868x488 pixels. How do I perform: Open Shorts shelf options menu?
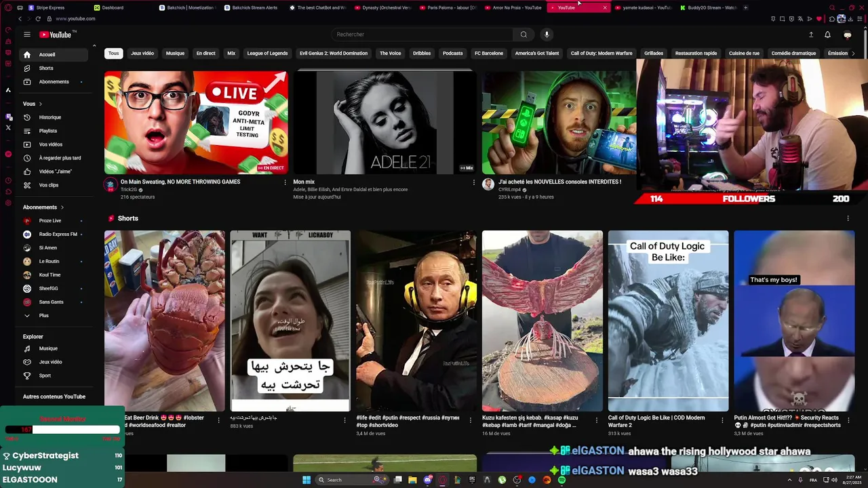pos(848,218)
